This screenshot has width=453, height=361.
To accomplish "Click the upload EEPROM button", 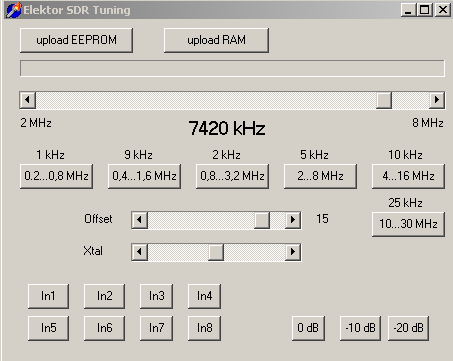I will [x=76, y=40].
